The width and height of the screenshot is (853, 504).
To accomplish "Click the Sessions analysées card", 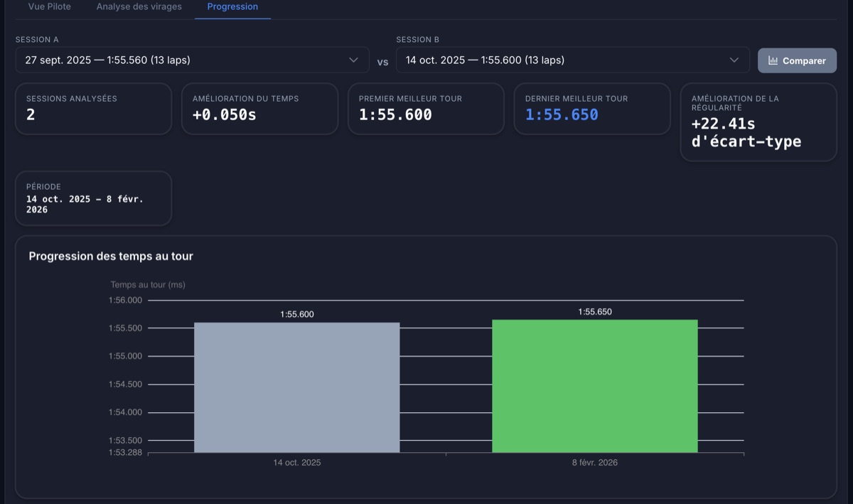I will click(x=93, y=109).
